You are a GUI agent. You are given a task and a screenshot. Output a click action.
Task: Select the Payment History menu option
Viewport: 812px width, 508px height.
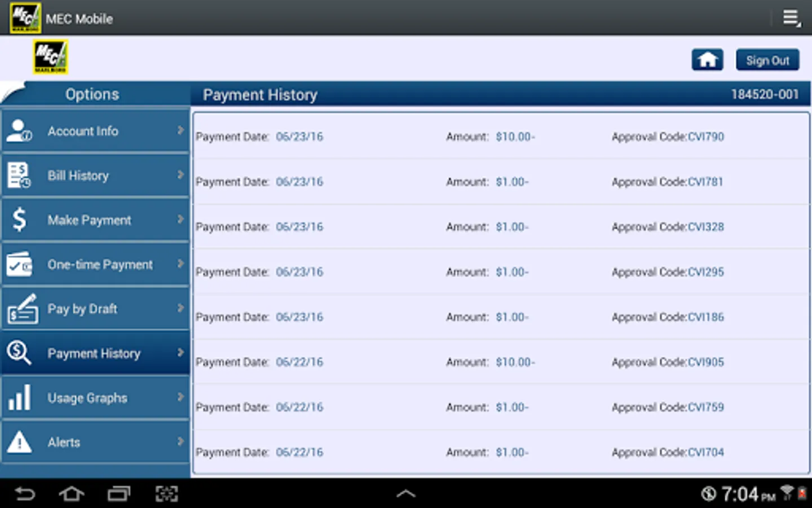click(95, 353)
